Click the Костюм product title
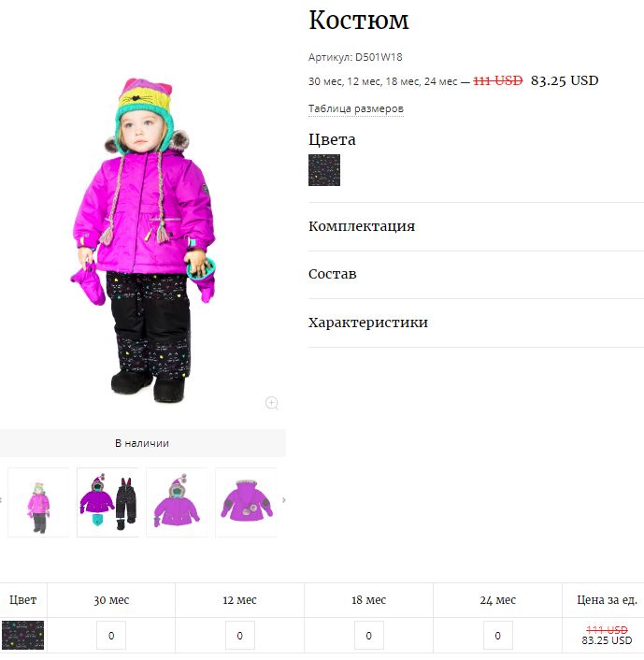 tap(359, 20)
